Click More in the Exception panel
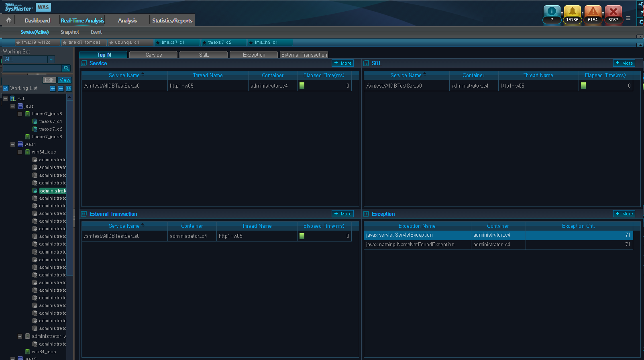644x360 pixels. coord(624,214)
